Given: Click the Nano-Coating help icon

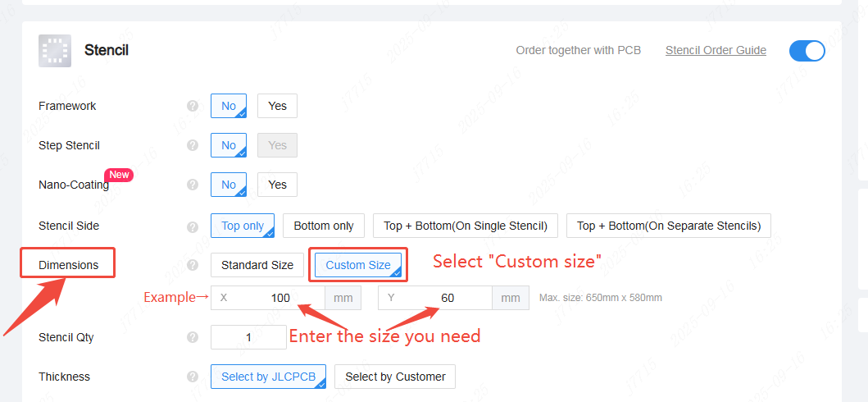Looking at the screenshot, I should coord(193,185).
